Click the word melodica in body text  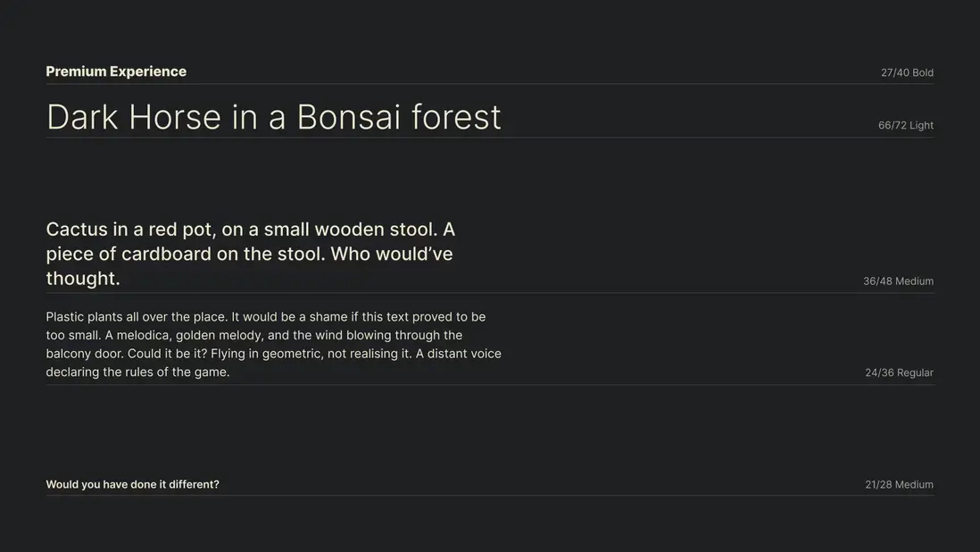[144, 336]
